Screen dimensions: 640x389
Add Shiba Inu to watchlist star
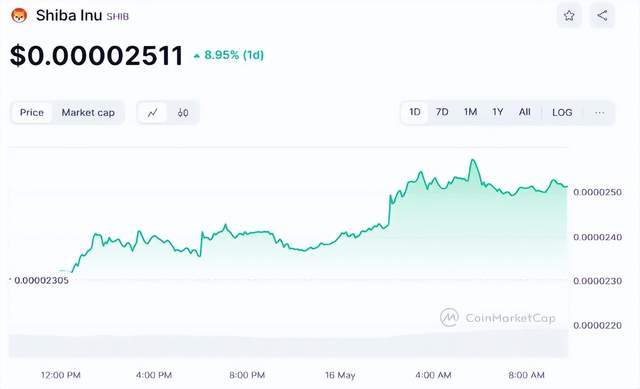pos(569,16)
